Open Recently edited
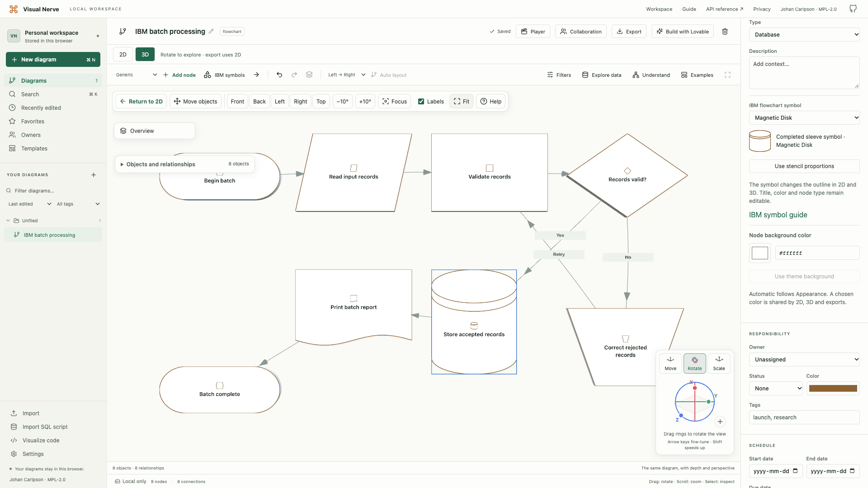868x488 pixels. click(53, 108)
